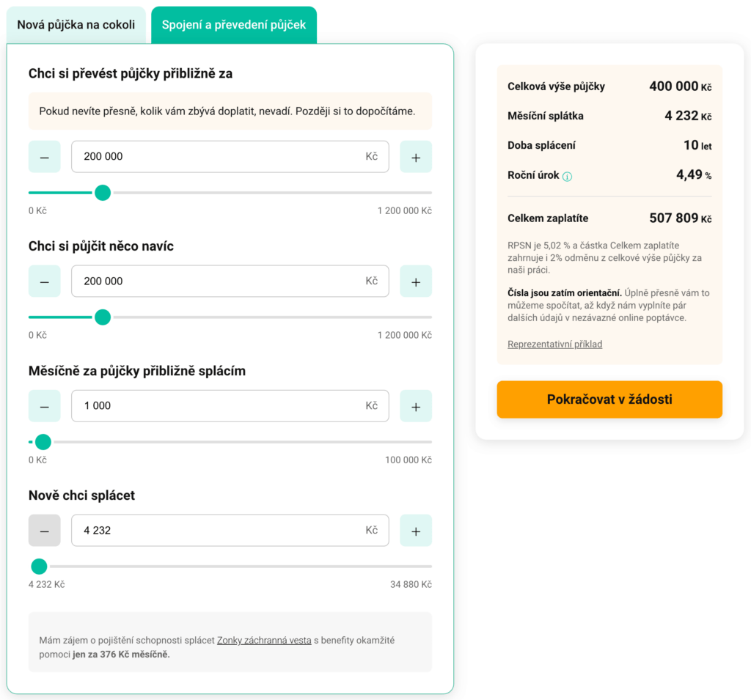Decrease the "Chci si půjčit něco navíc" amount

44,281
